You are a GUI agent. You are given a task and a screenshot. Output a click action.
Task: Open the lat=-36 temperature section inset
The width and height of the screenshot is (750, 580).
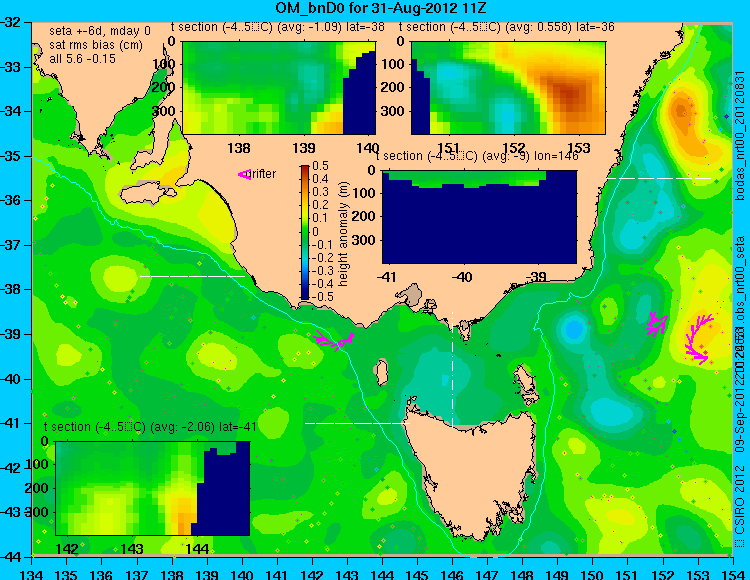click(508, 88)
